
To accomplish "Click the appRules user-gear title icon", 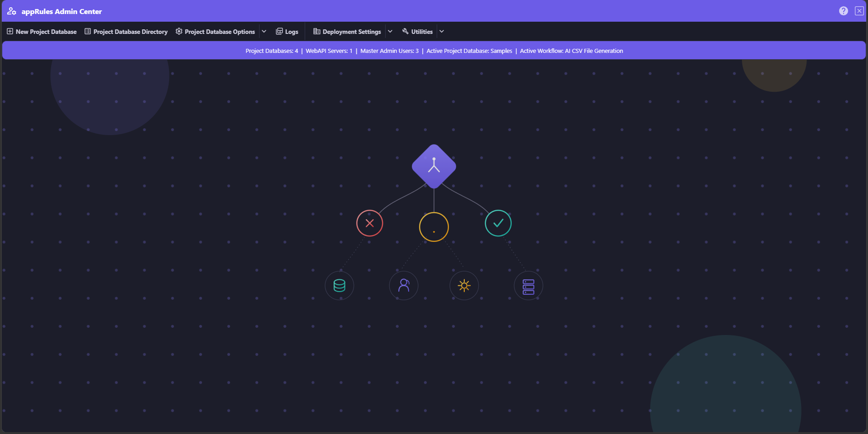I will 11,11.
